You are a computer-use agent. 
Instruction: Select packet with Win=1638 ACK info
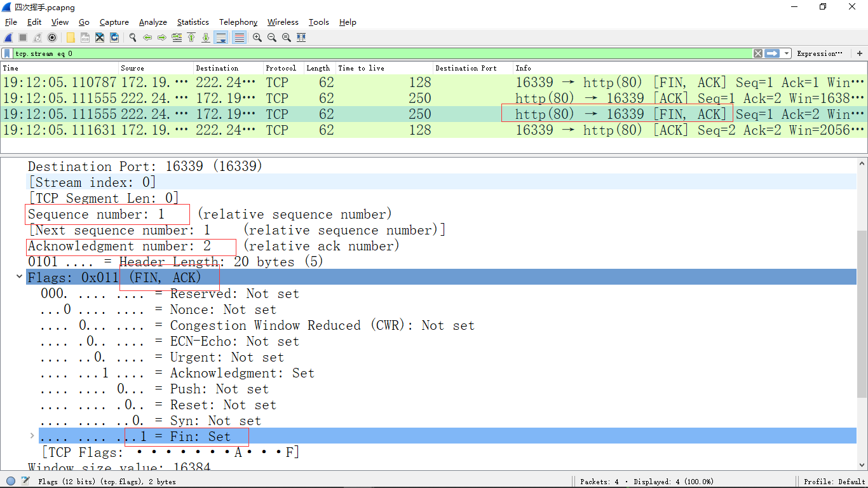coord(434,98)
